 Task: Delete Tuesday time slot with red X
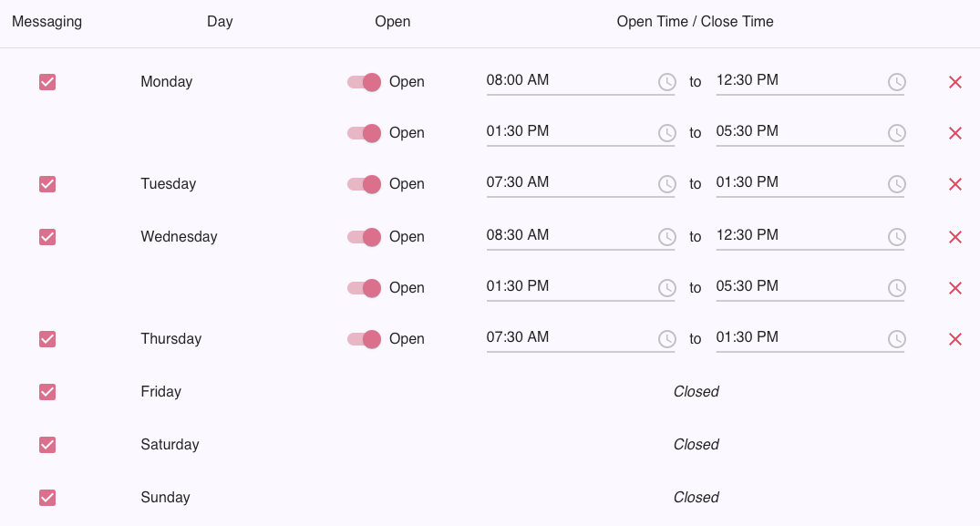(955, 184)
